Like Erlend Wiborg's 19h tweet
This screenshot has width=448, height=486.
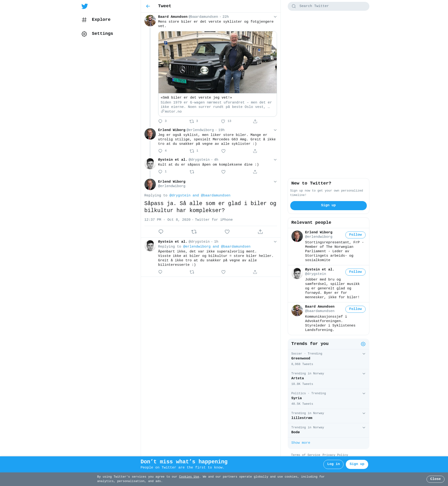[x=223, y=151]
